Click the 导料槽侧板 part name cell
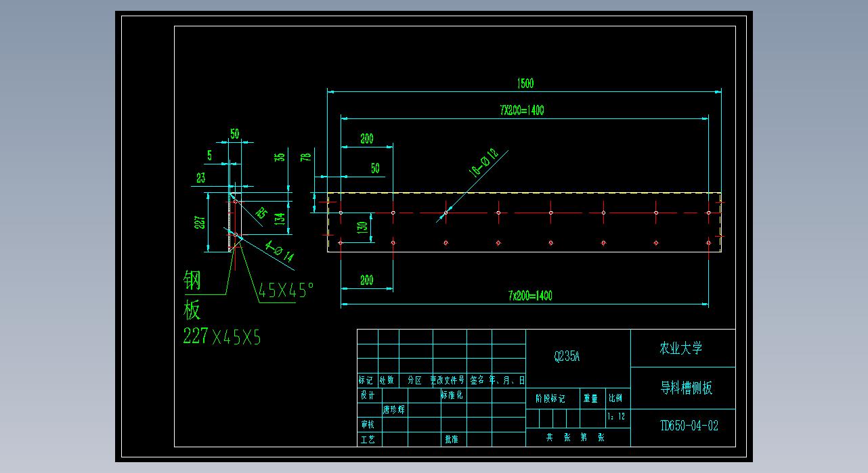This screenshot has height=473, width=868. (x=686, y=388)
